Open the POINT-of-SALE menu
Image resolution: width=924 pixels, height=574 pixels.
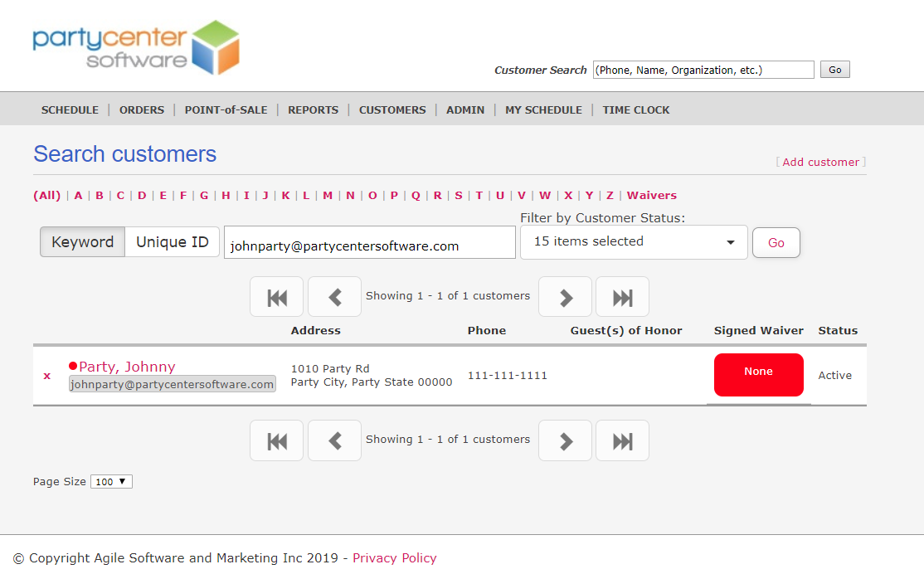coord(226,109)
